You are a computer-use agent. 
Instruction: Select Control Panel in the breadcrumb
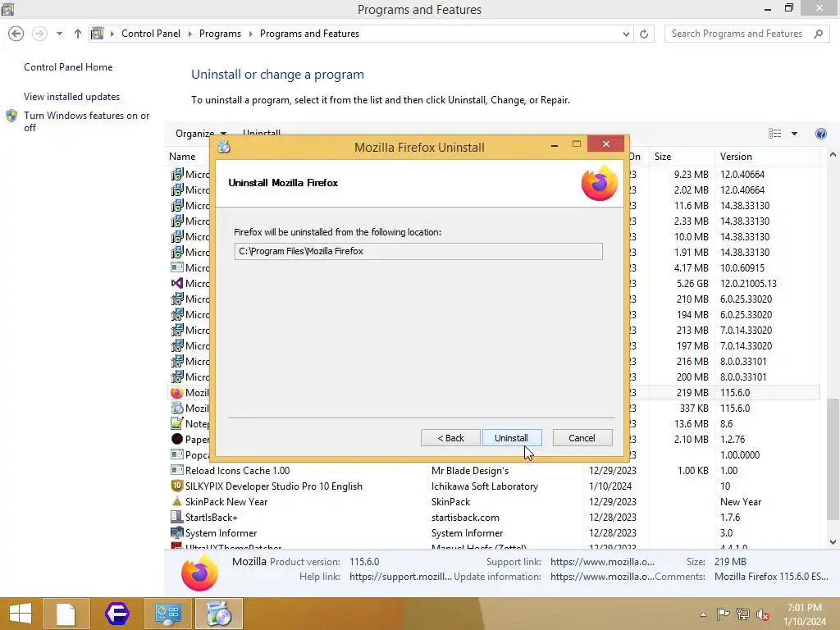point(151,34)
